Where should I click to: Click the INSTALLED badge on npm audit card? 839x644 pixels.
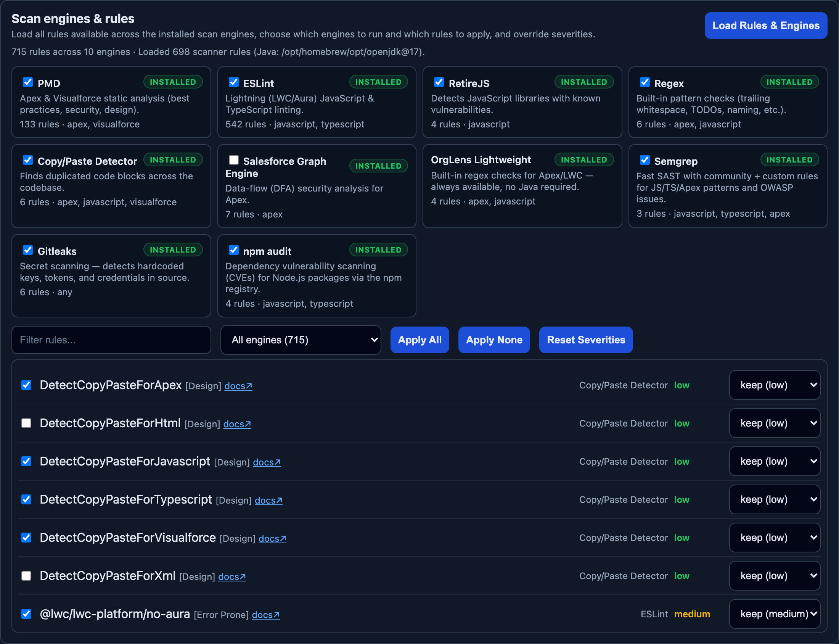(378, 250)
